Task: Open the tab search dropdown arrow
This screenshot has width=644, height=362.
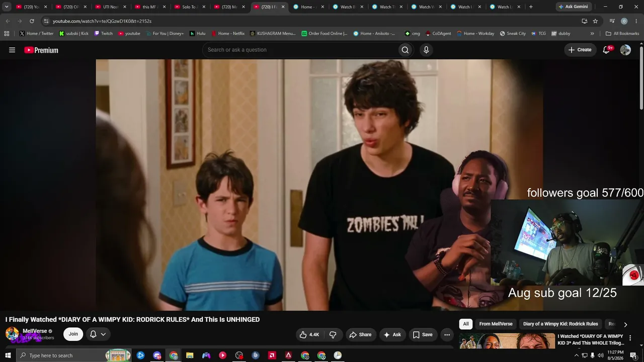Action: 7,7
